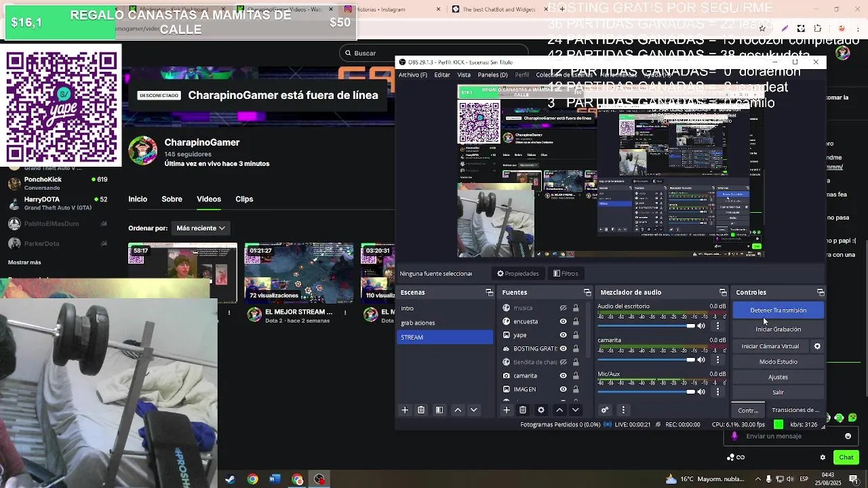Open emoji picker in Kick chat box
868x488 pixels.
point(848,436)
